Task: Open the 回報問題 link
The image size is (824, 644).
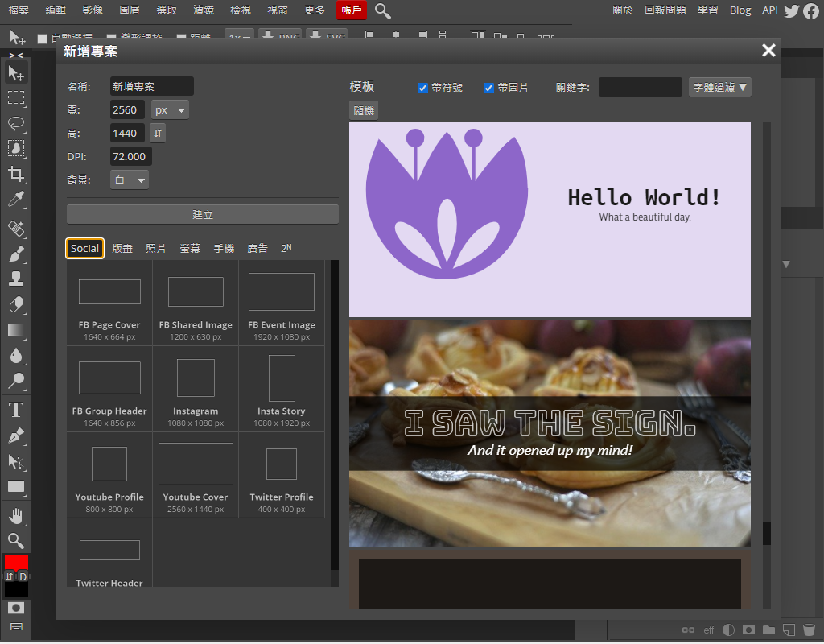Action: [665, 10]
